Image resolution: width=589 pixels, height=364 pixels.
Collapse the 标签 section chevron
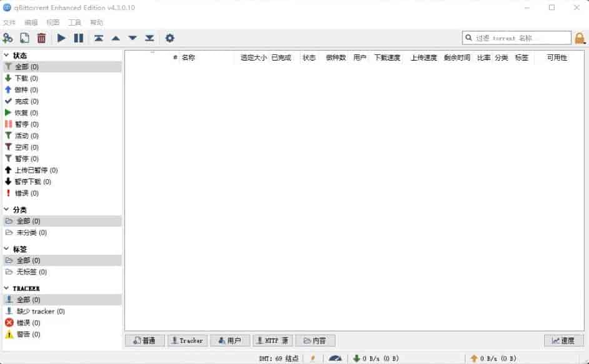point(6,248)
